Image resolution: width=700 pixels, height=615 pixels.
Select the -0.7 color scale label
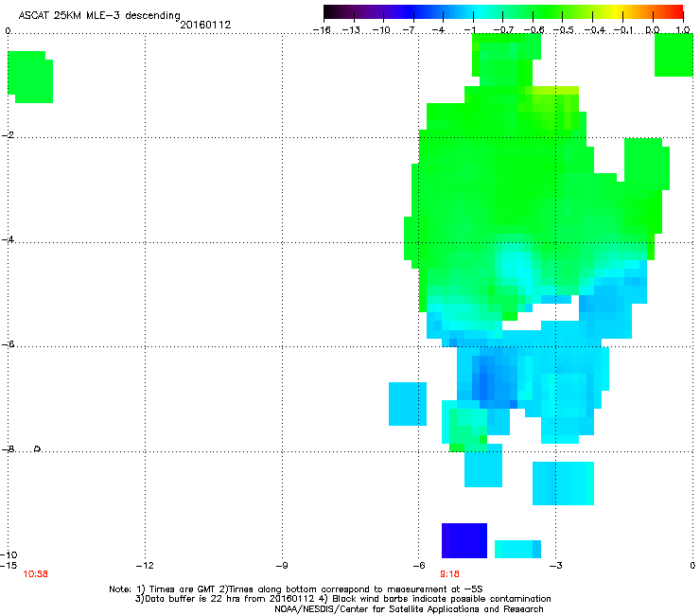503,30
